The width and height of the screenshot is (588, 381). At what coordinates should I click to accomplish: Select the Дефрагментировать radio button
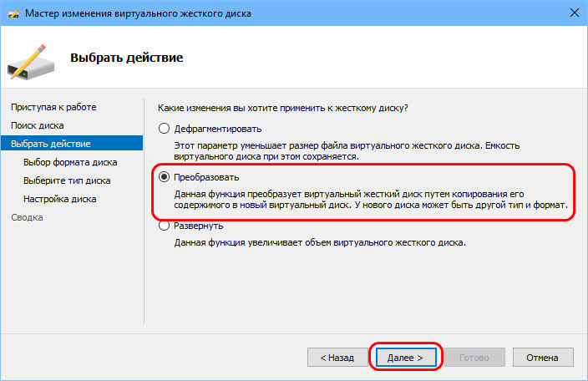point(164,129)
